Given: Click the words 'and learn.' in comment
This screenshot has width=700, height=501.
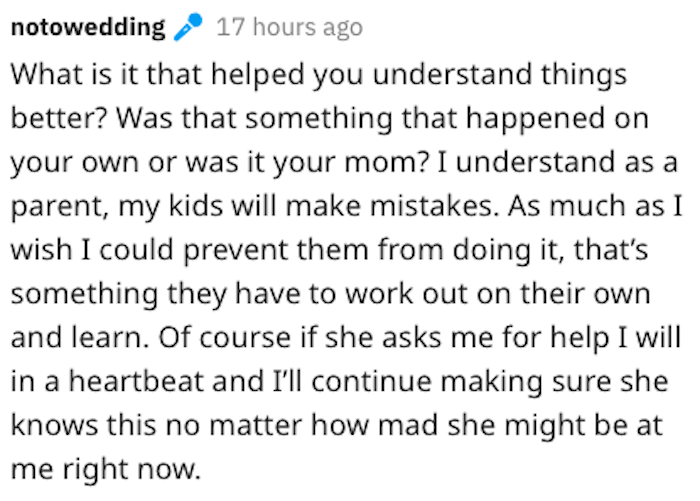Looking at the screenshot, I should [79, 338].
